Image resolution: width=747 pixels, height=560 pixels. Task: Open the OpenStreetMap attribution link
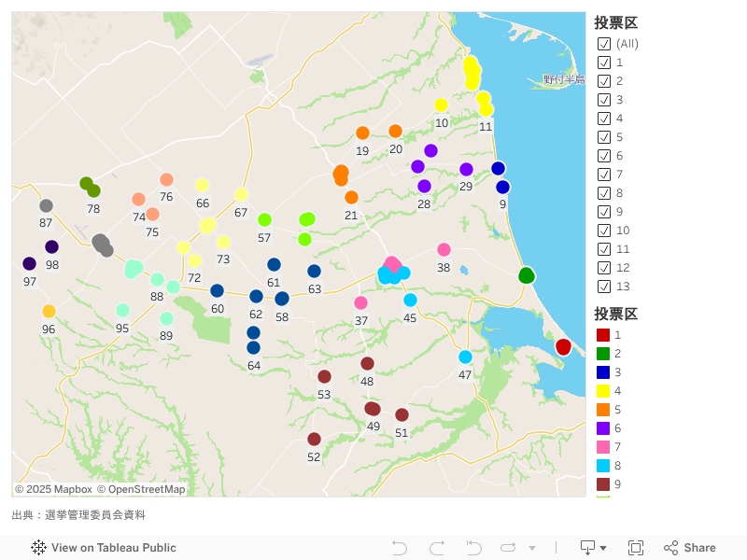(x=142, y=489)
